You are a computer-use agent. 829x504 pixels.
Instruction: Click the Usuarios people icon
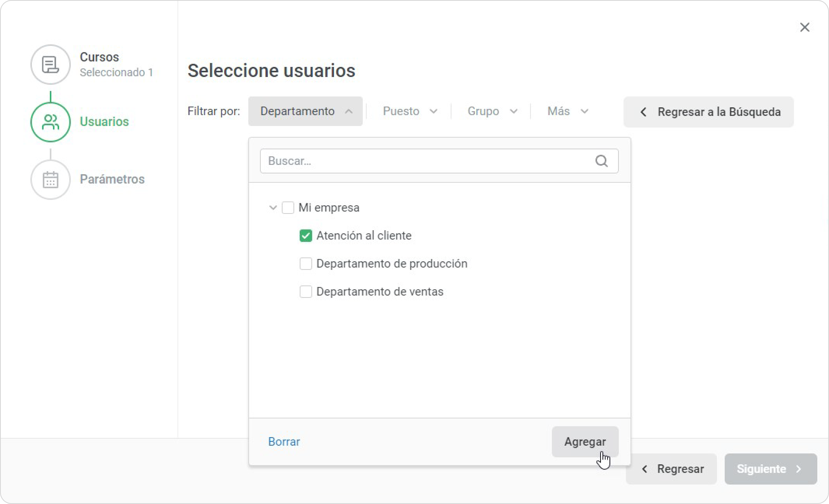point(51,122)
